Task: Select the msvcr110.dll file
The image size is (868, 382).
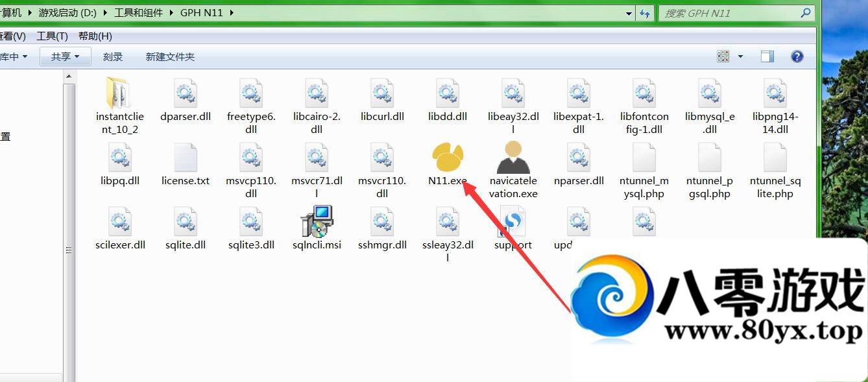Action: (382, 171)
